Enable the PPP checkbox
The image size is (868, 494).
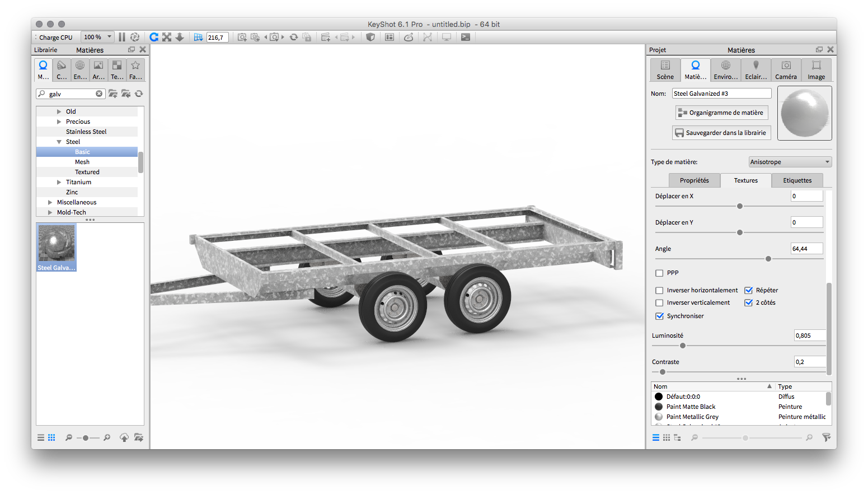659,273
